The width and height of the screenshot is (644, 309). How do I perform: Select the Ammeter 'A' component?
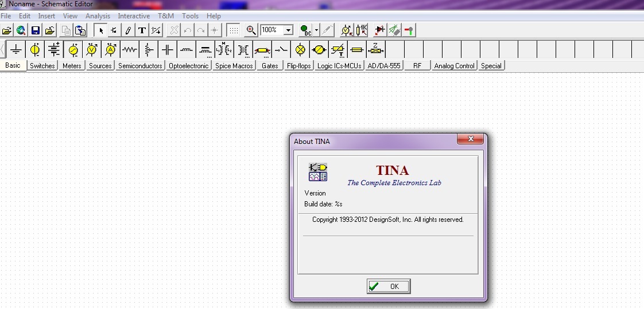coord(110,50)
